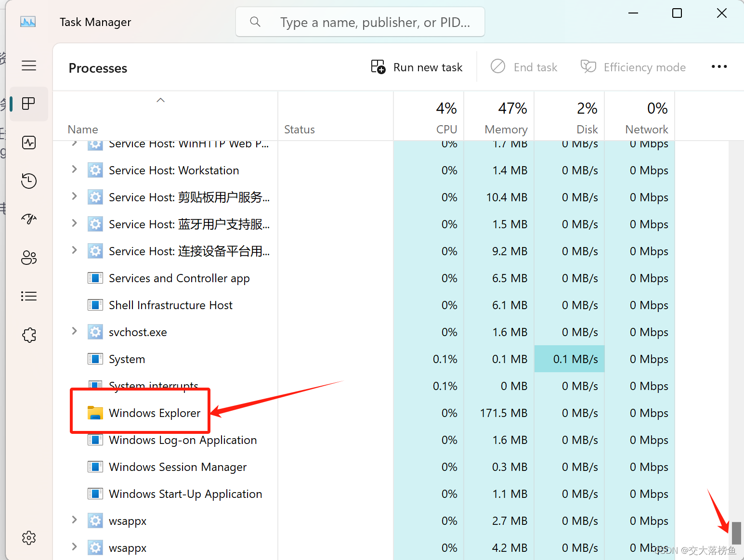The height and width of the screenshot is (560, 744).
Task: Click the Windows Session Manager icon
Action: point(95,467)
